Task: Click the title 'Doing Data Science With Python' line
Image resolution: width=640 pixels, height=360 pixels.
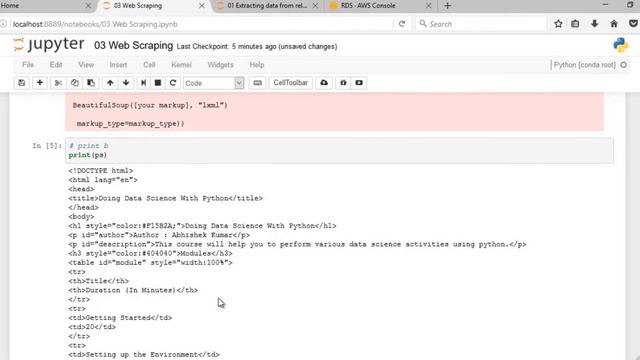Action: pyautogui.click(x=166, y=198)
